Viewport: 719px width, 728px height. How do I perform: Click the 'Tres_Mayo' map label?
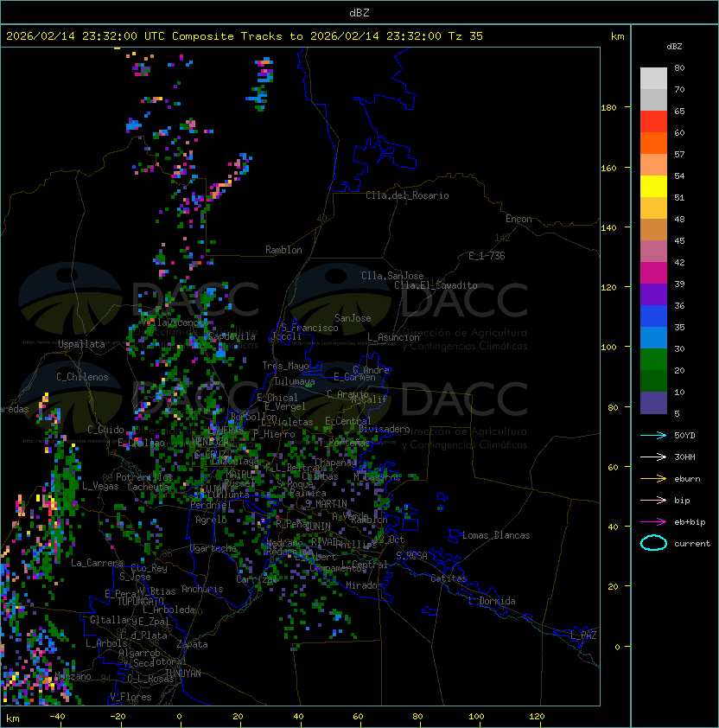[285, 366]
